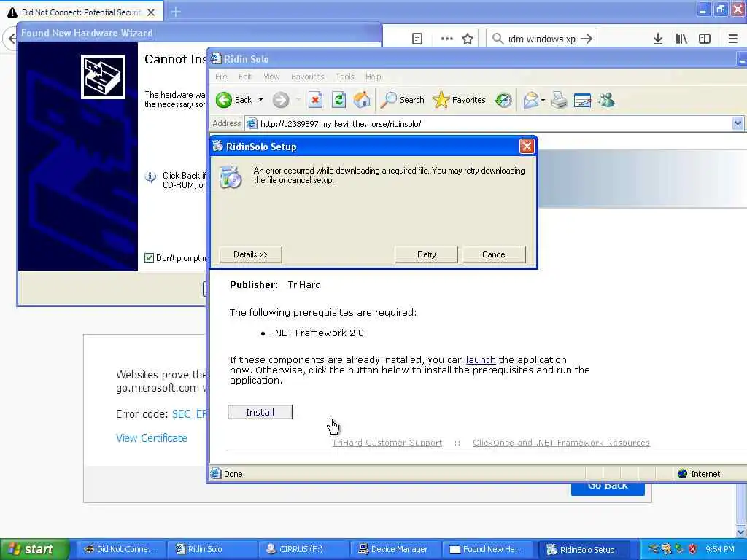747x560 pixels.
Task: Open the Favorites star button
Action: [459, 100]
